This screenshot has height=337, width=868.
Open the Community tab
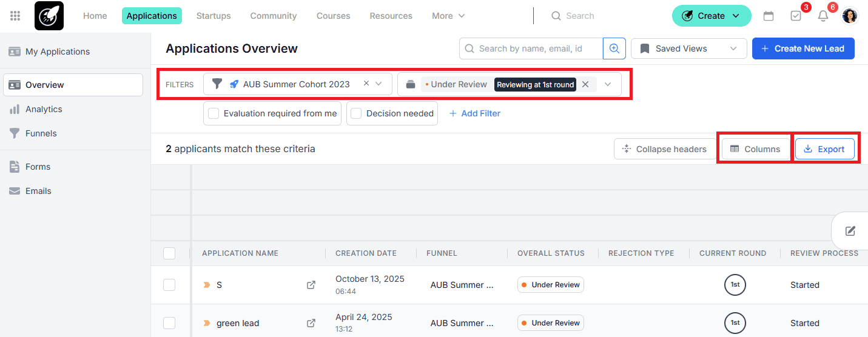point(274,16)
